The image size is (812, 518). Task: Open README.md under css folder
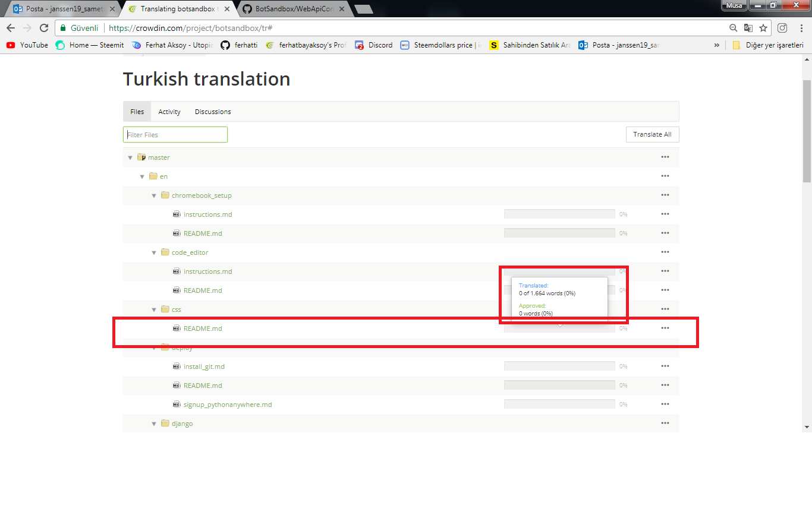pos(203,329)
